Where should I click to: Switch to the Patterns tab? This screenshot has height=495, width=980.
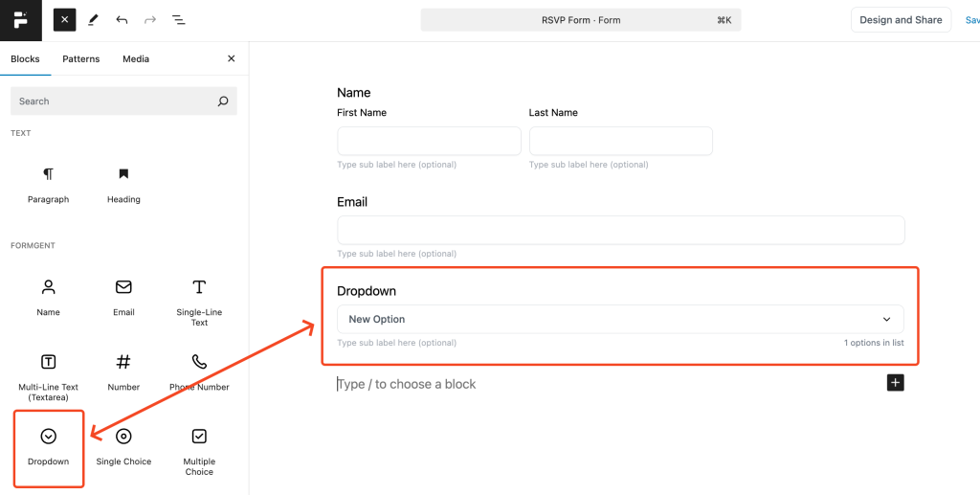pos(80,58)
